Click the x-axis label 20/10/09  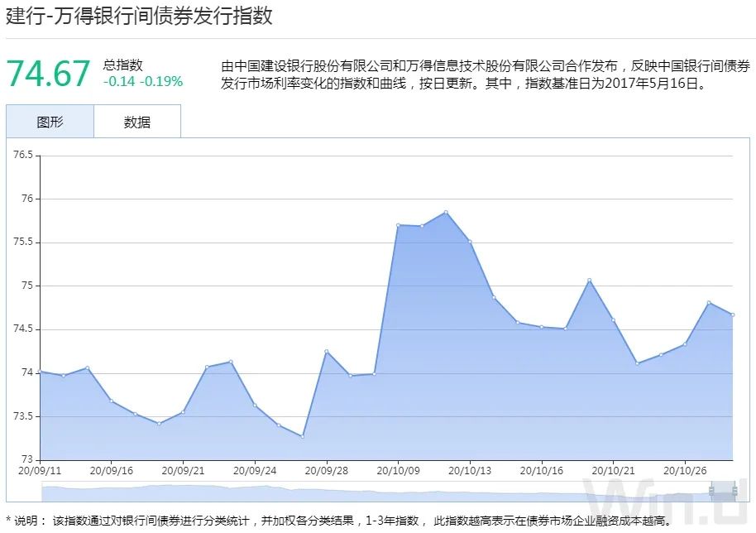[398, 470]
